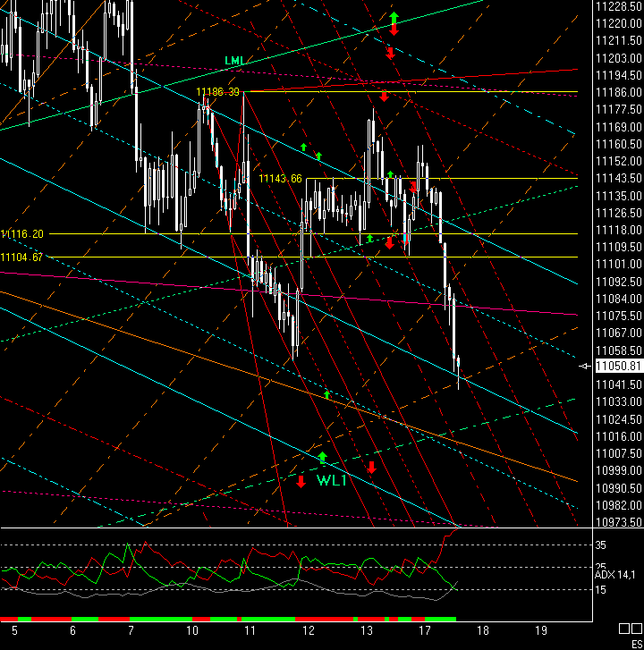
Task: Click price axis value 11169.00
Action: pos(618,127)
